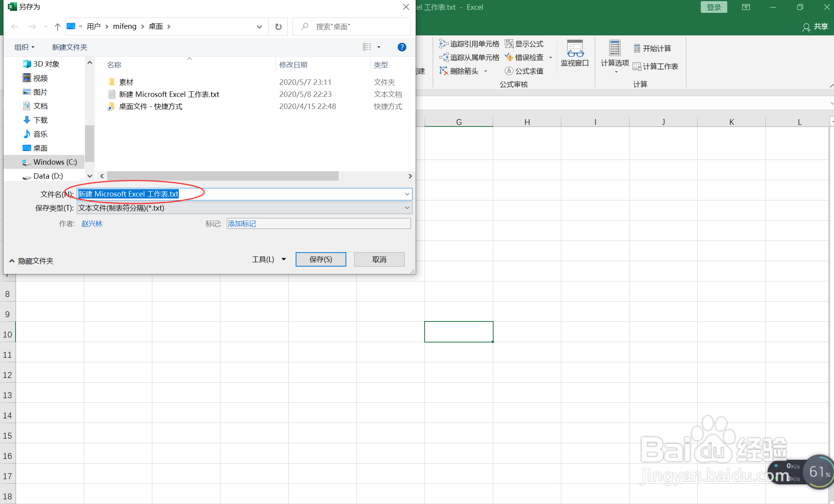
Task: Open the Organize (组织) menu
Action: tap(24, 47)
